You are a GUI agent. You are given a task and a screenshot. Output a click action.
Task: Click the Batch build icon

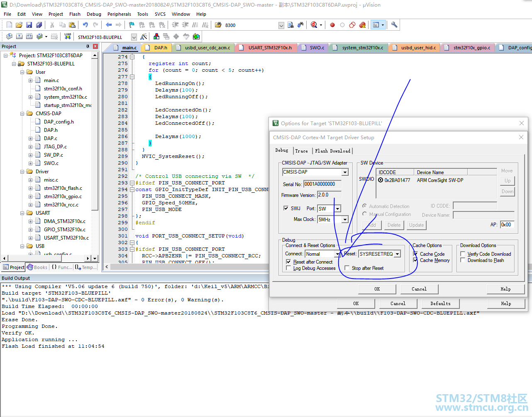[x=39, y=36]
